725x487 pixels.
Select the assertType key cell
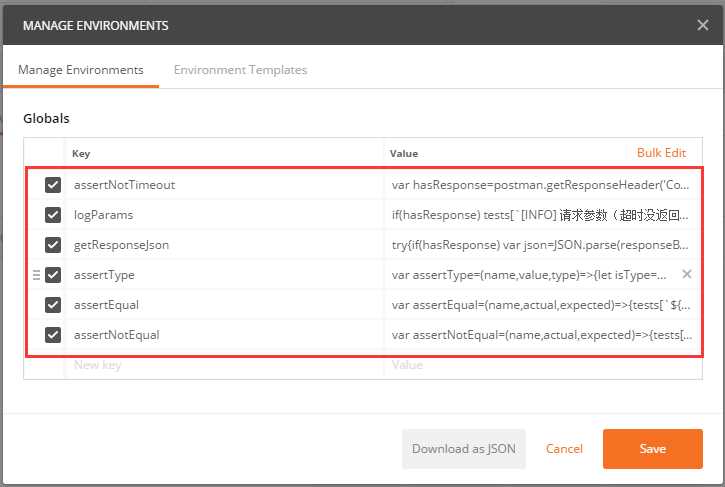tap(224, 275)
